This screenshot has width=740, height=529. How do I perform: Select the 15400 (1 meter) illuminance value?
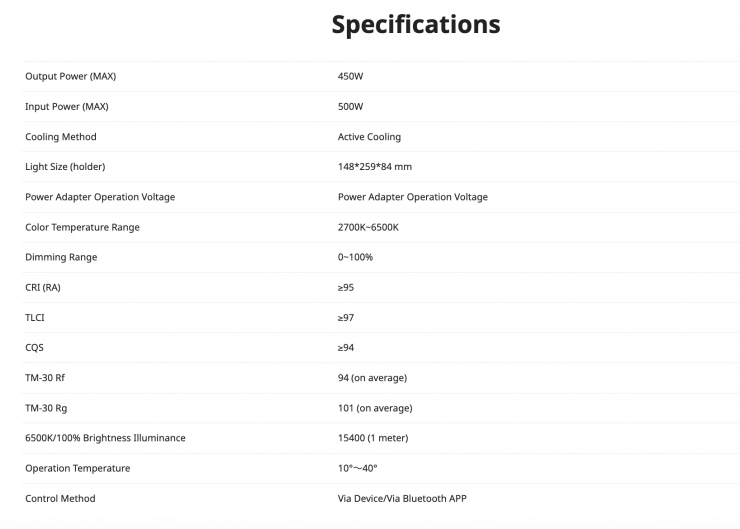click(373, 438)
